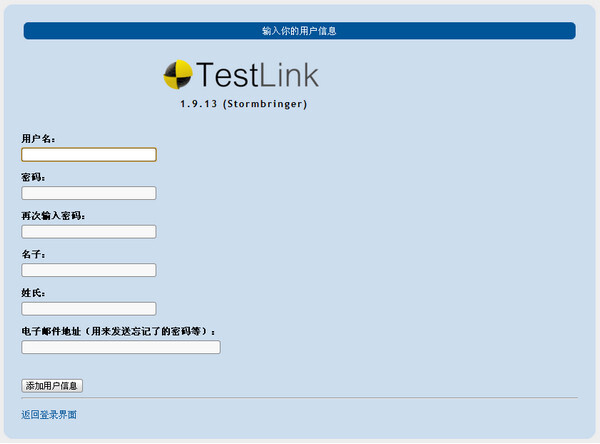Viewport: 600px width, 444px height.
Task: Click the TestLink yellow-black logo icon
Action: [178, 75]
